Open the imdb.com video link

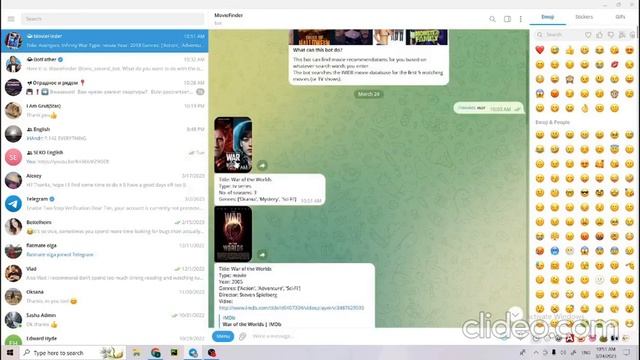[291, 308]
